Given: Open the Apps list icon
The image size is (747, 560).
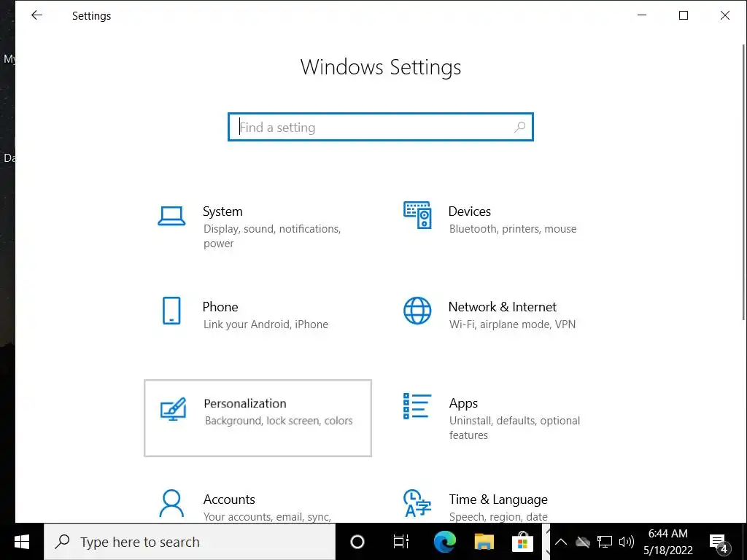Looking at the screenshot, I should (417, 406).
